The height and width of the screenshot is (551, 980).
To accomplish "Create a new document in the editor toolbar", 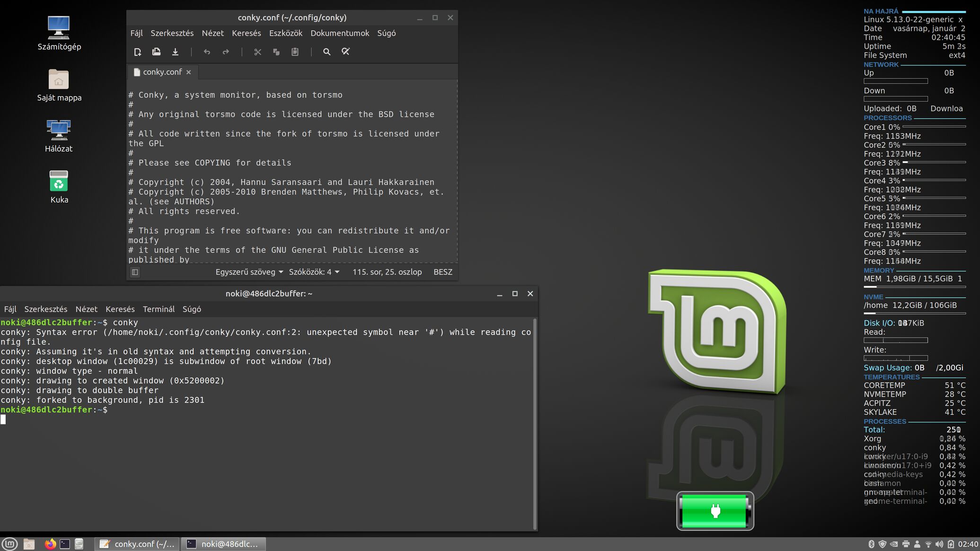I will pyautogui.click(x=138, y=52).
